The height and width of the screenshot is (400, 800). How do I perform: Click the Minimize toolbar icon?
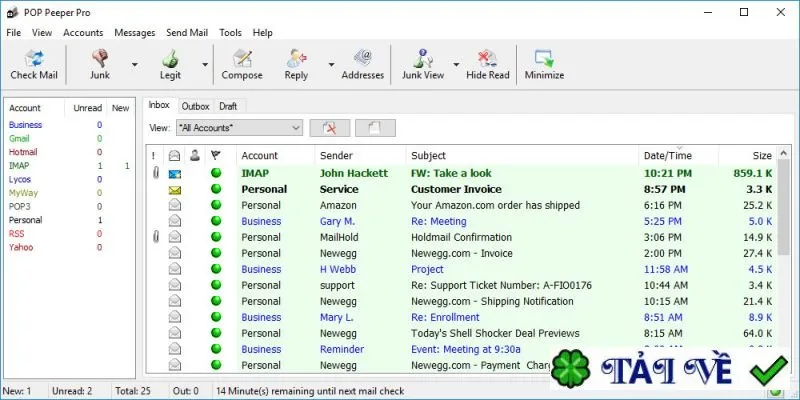544,59
